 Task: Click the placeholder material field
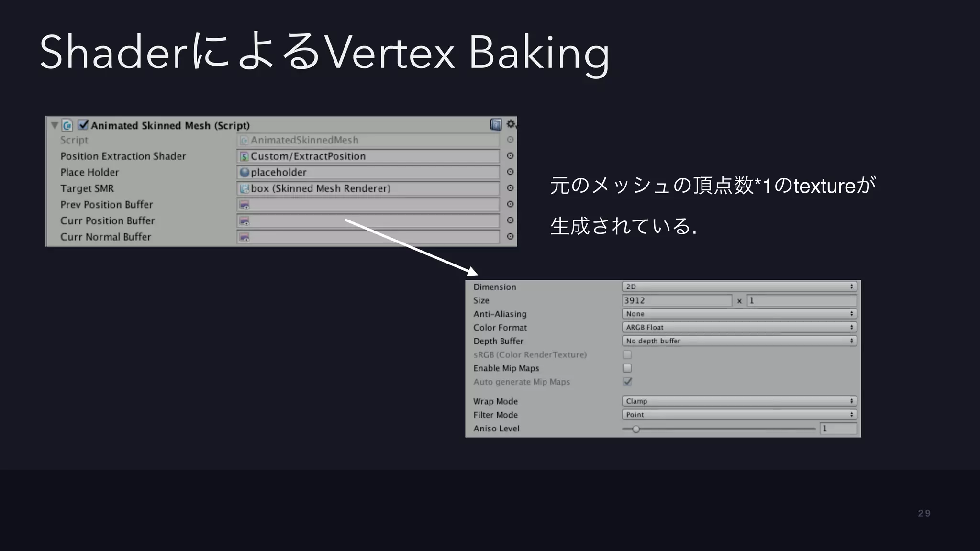click(368, 172)
